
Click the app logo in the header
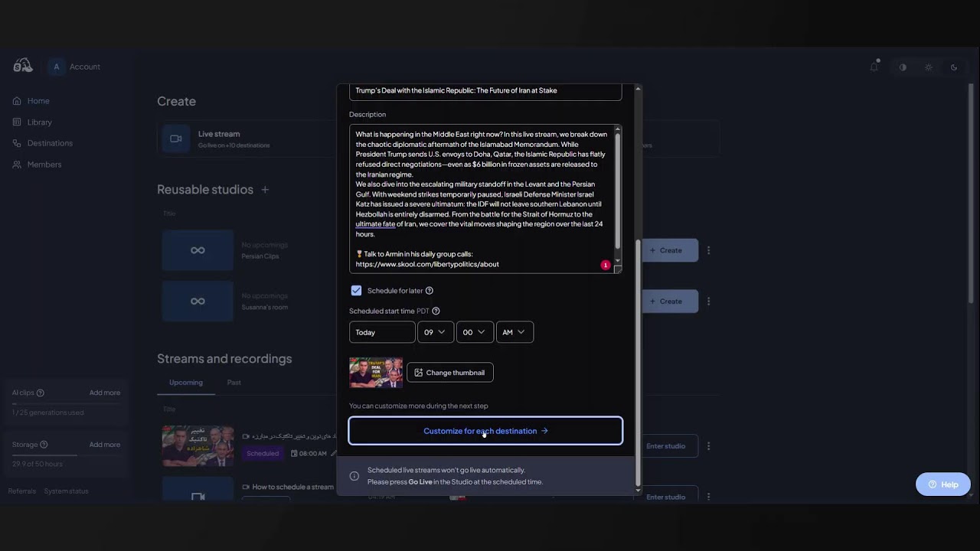(23, 66)
